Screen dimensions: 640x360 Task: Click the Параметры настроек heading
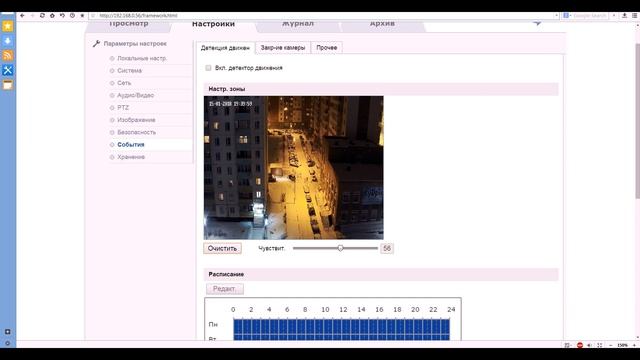point(135,44)
